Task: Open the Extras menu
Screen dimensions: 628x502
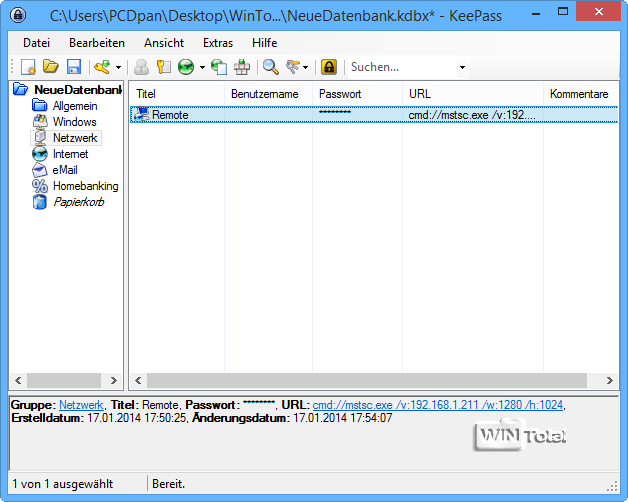Action: coord(218,43)
